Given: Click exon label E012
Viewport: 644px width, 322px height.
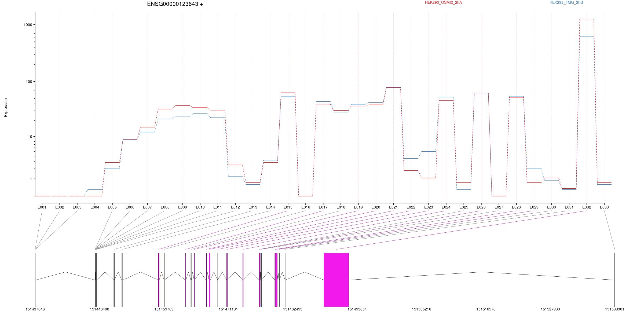Looking at the screenshot, I should coord(235,207).
